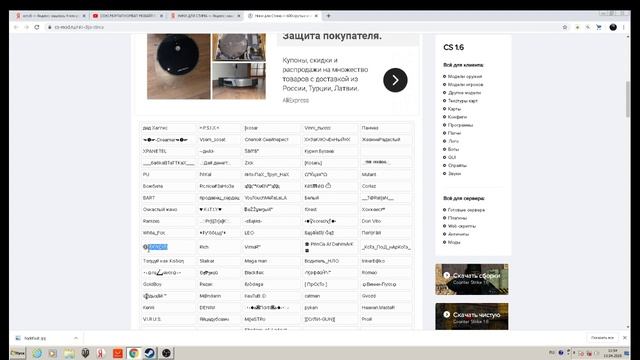
Task: Open Лого sidebar link
Action: [453, 141]
